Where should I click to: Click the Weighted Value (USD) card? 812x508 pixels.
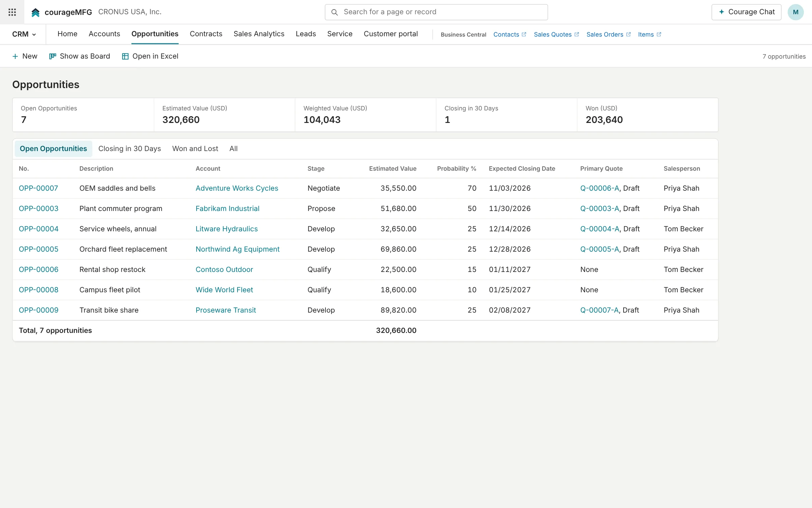pyautogui.click(x=365, y=115)
